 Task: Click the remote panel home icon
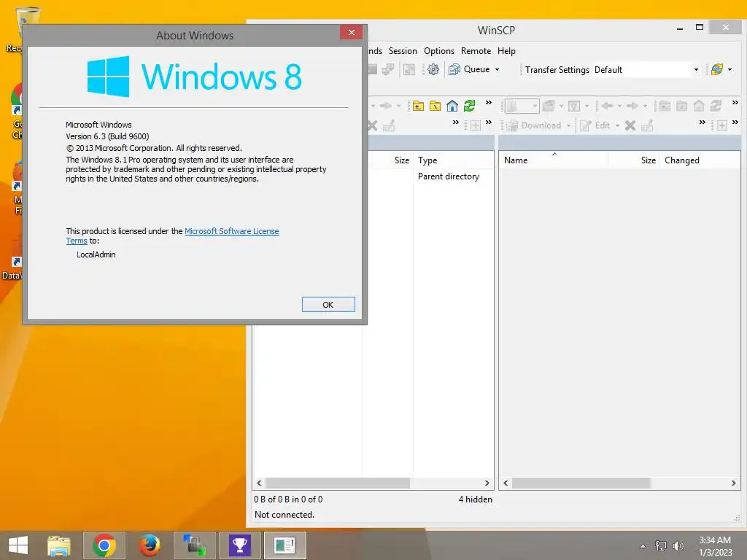(699, 106)
